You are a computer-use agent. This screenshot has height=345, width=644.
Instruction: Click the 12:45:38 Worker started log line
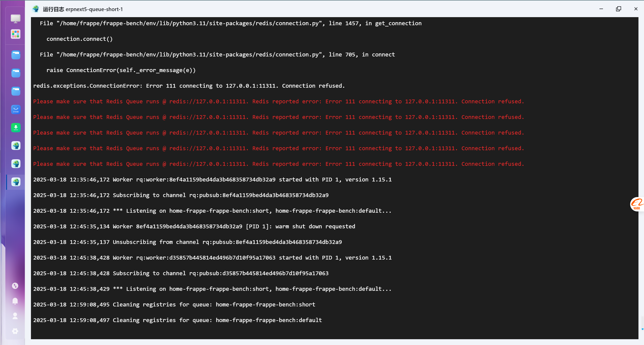(x=212, y=258)
